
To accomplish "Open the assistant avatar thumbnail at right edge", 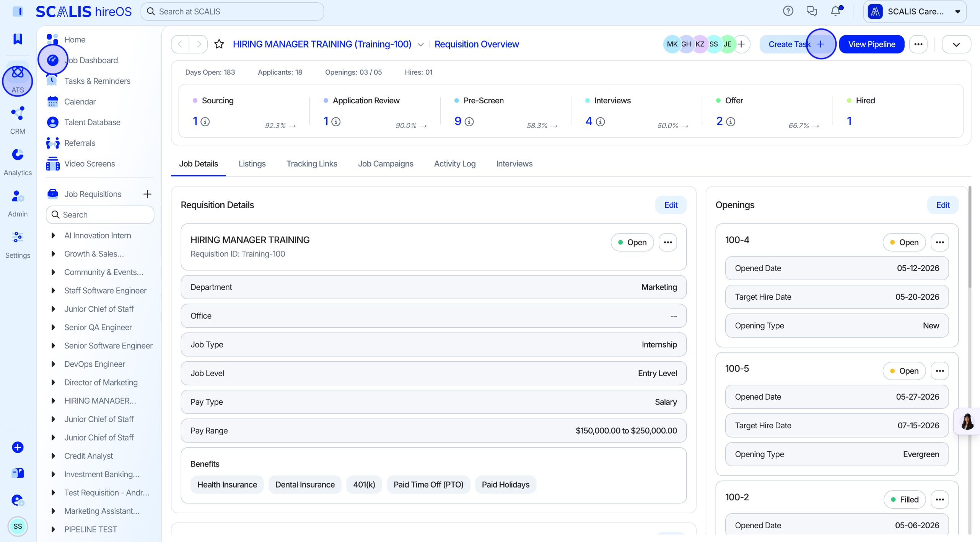I will pyautogui.click(x=967, y=422).
